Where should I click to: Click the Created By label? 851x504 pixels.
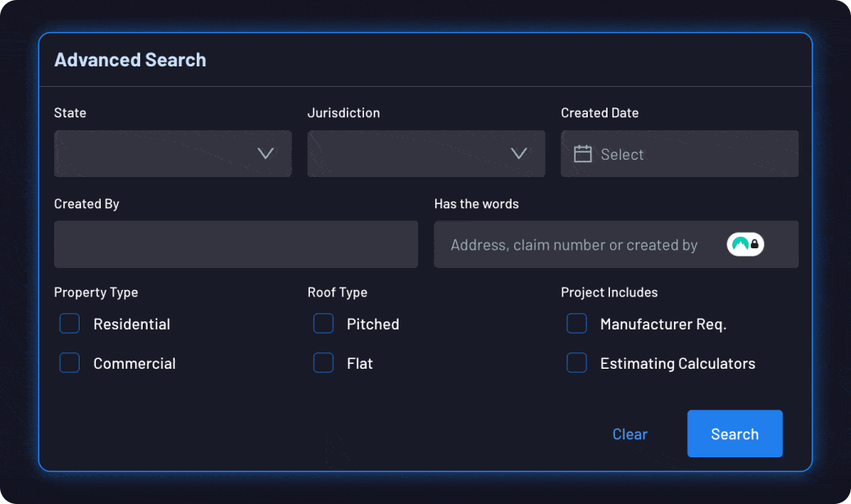coord(86,204)
